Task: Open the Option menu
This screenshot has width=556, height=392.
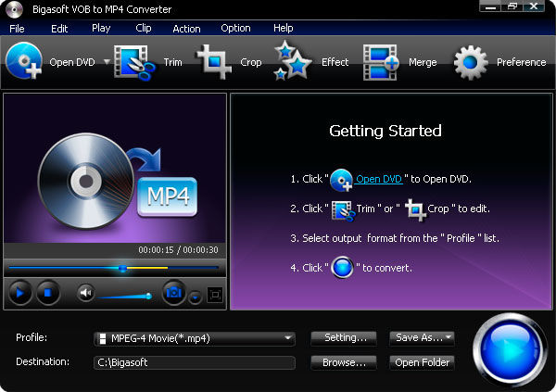Action: pyautogui.click(x=235, y=29)
